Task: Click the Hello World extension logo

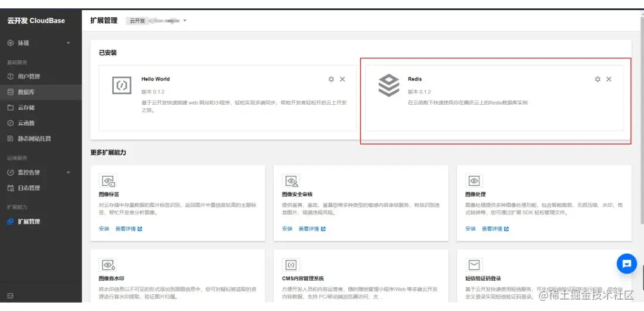Action: point(122,85)
